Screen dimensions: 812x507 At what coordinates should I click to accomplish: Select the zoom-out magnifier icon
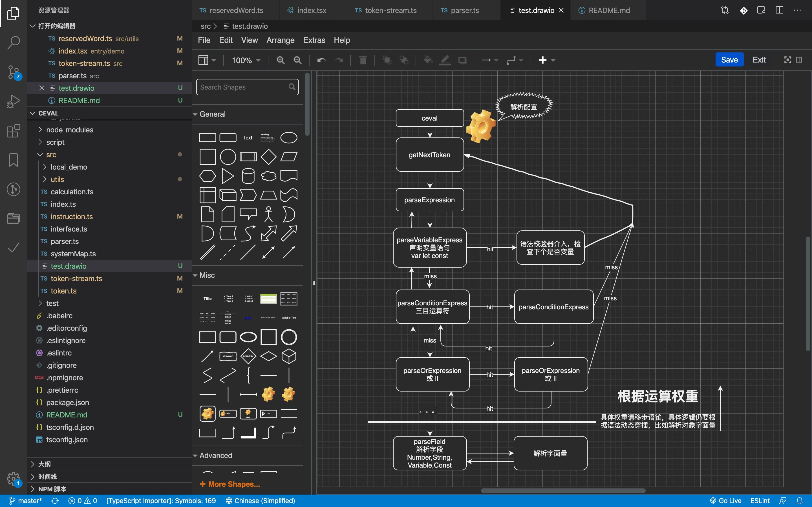click(x=297, y=60)
